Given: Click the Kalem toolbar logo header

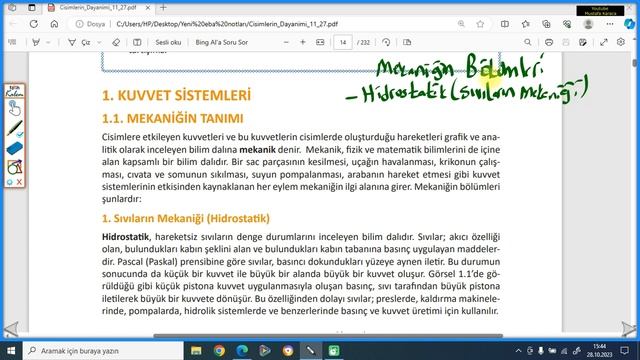Looking at the screenshot, I should [15, 91].
